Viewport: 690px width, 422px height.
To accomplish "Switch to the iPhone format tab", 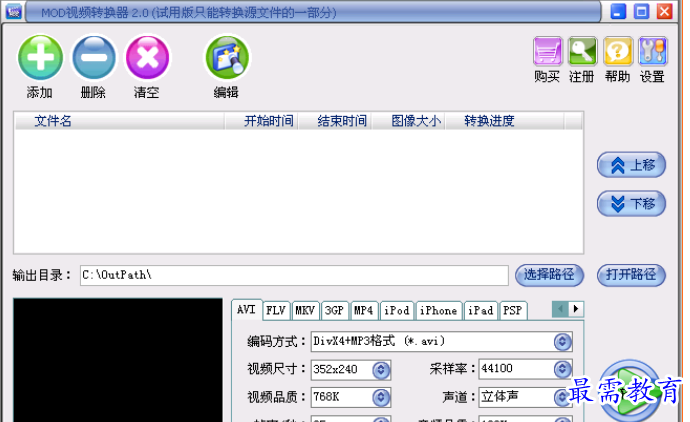I will point(439,311).
